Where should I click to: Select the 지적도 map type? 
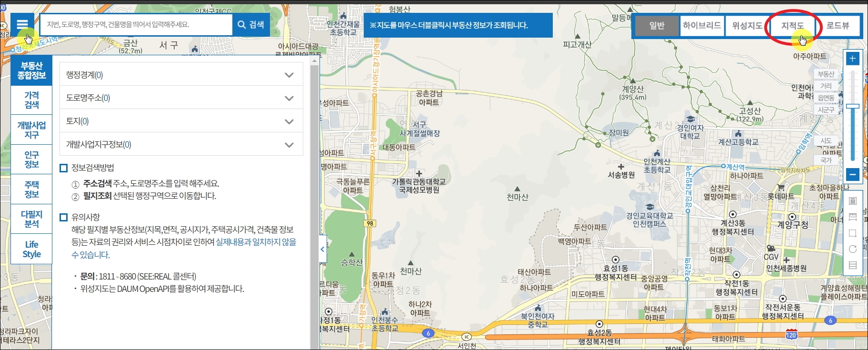click(x=792, y=25)
